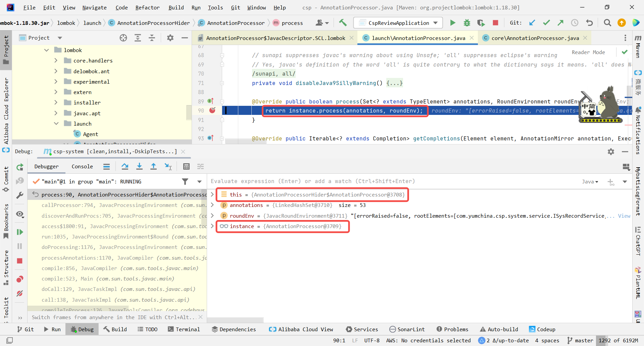Click Step Into in debugger toolbar
This screenshot has height=346, width=644.
click(139, 166)
